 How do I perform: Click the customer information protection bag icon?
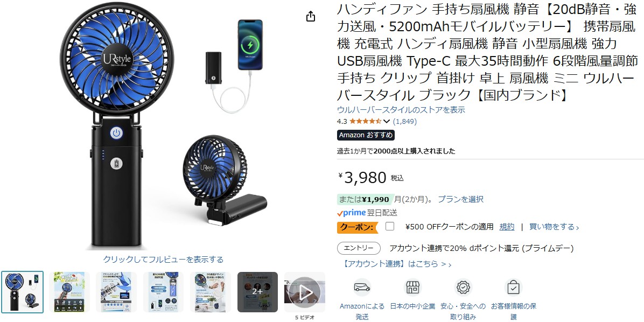point(513,287)
